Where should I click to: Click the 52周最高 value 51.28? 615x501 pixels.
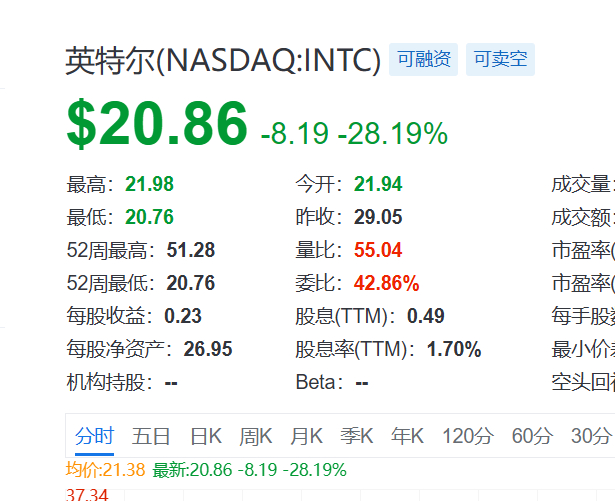tap(191, 250)
